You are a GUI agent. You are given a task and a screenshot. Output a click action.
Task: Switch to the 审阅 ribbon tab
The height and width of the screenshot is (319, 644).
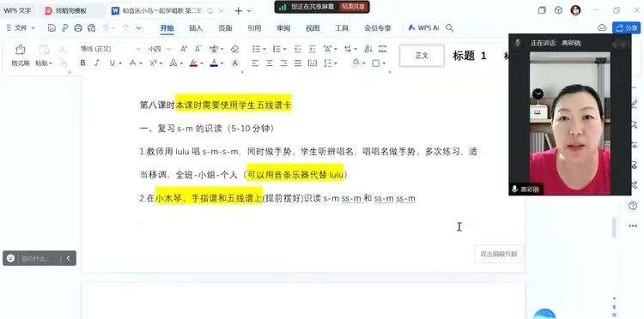click(283, 28)
